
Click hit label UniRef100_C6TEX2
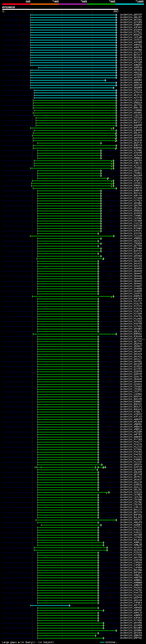tap(131, 40)
